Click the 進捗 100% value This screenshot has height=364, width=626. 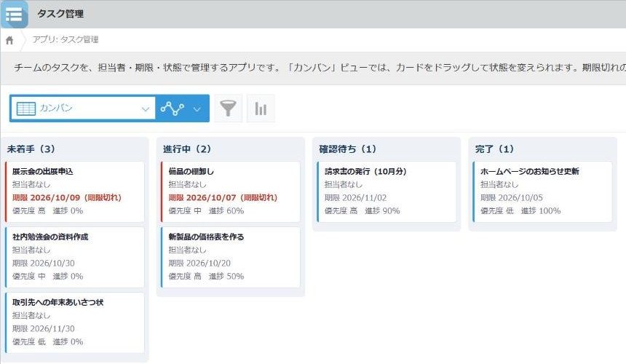pos(541,210)
